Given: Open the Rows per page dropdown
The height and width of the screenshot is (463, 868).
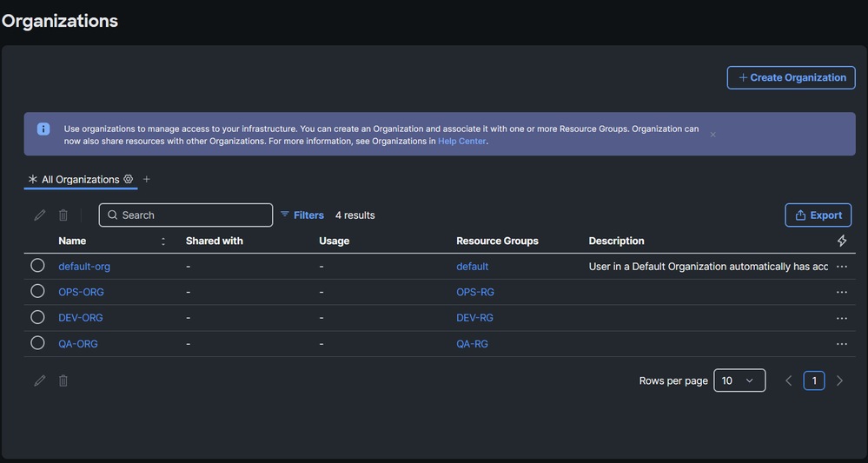Looking at the screenshot, I should [739, 380].
